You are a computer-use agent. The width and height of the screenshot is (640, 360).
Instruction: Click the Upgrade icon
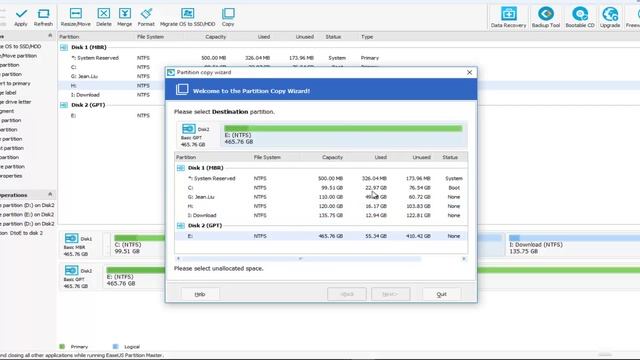[x=610, y=18]
